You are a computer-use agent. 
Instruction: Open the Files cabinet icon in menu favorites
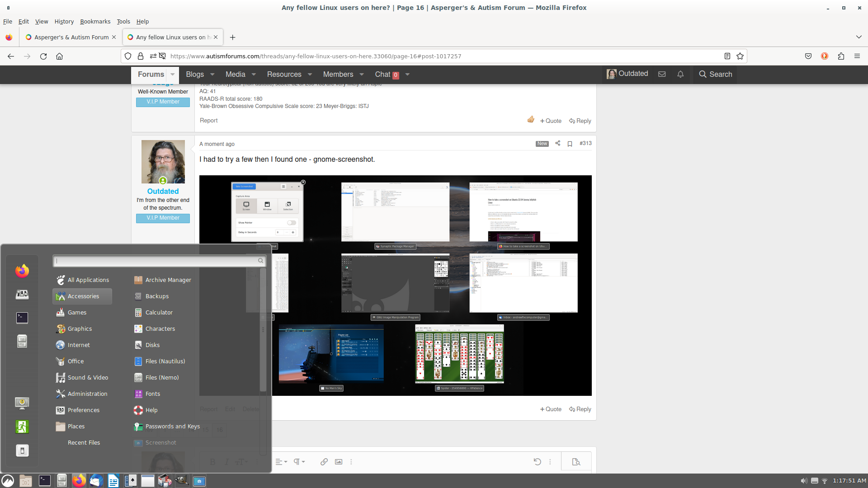tap(22, 341)
